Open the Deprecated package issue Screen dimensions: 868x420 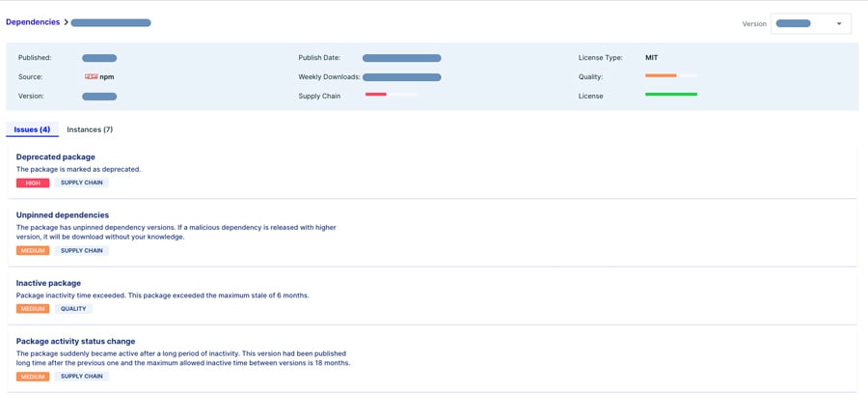click(x=55, y=156)
